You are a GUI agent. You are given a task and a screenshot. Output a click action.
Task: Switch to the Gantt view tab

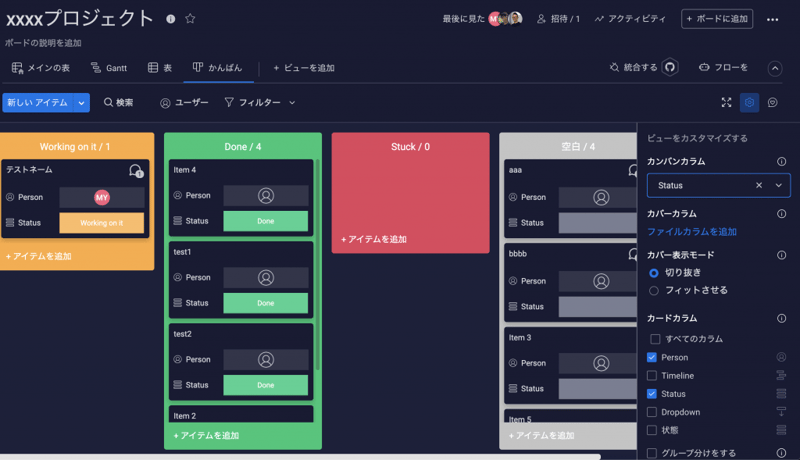pos(108,68)
